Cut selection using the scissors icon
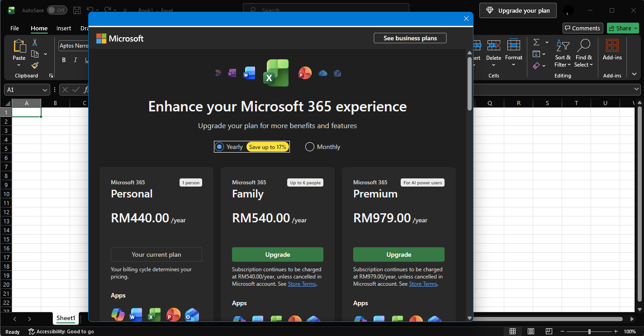 (x=35, y=43)
